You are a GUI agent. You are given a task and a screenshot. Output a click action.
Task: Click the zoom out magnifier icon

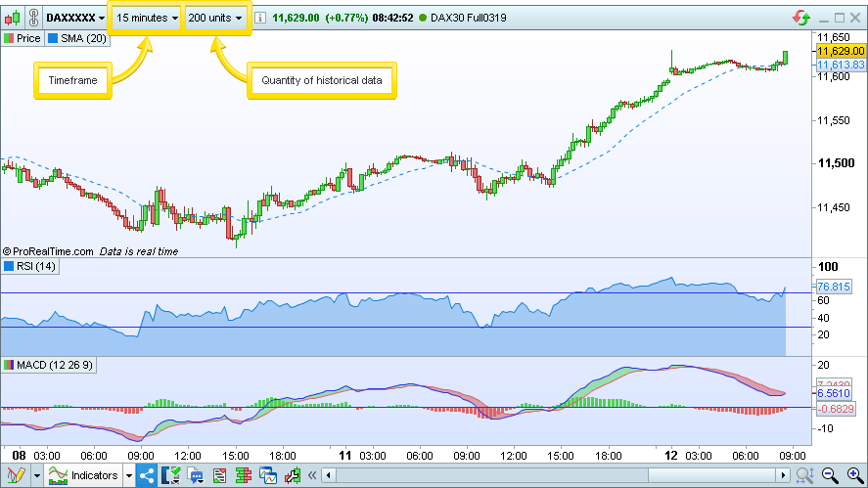[x=830, y=476]
